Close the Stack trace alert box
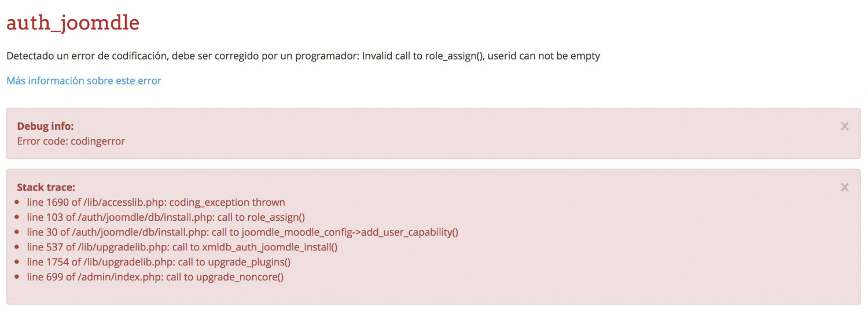This screenshot has width=868, height=310. click(x=844, y=187)
